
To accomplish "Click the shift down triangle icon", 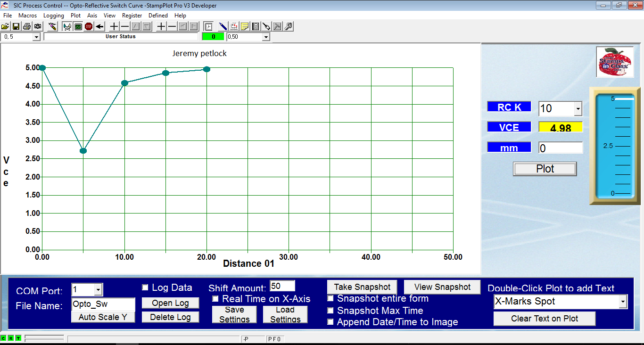I will (147, 26).
